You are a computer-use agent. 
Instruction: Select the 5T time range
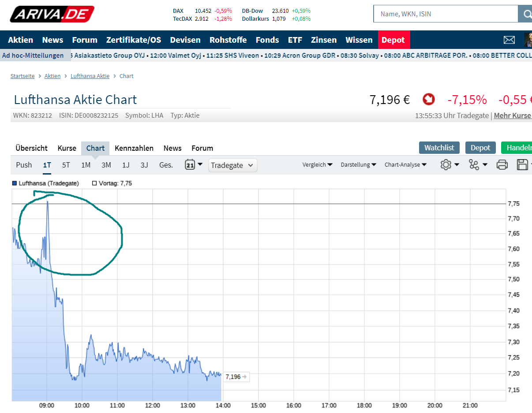[x=66, y=165]
